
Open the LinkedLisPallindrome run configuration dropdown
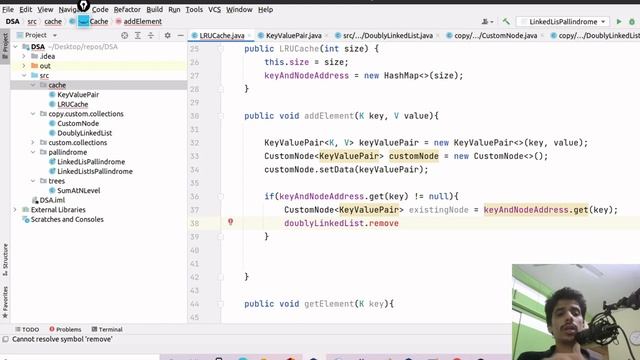563,22
